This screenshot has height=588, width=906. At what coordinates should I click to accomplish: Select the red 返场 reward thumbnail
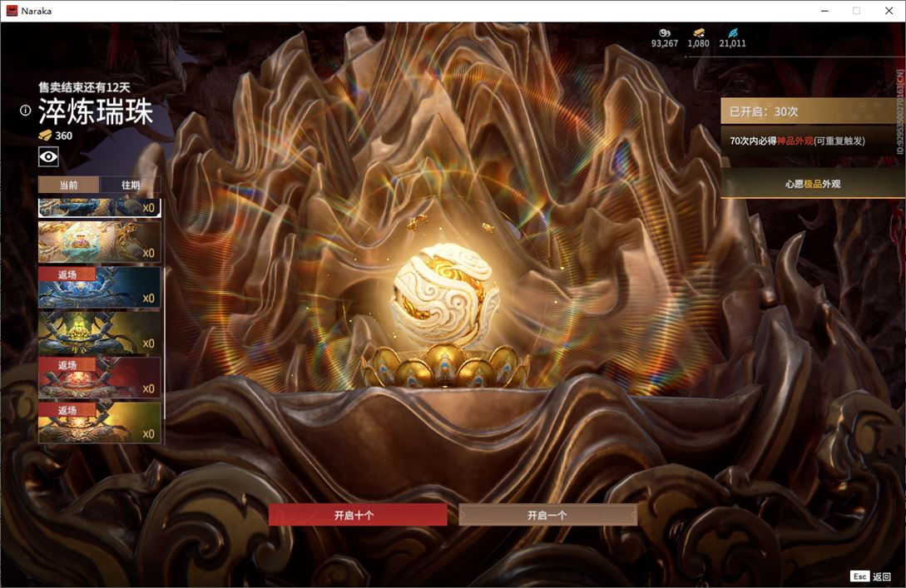pos(99,378)
